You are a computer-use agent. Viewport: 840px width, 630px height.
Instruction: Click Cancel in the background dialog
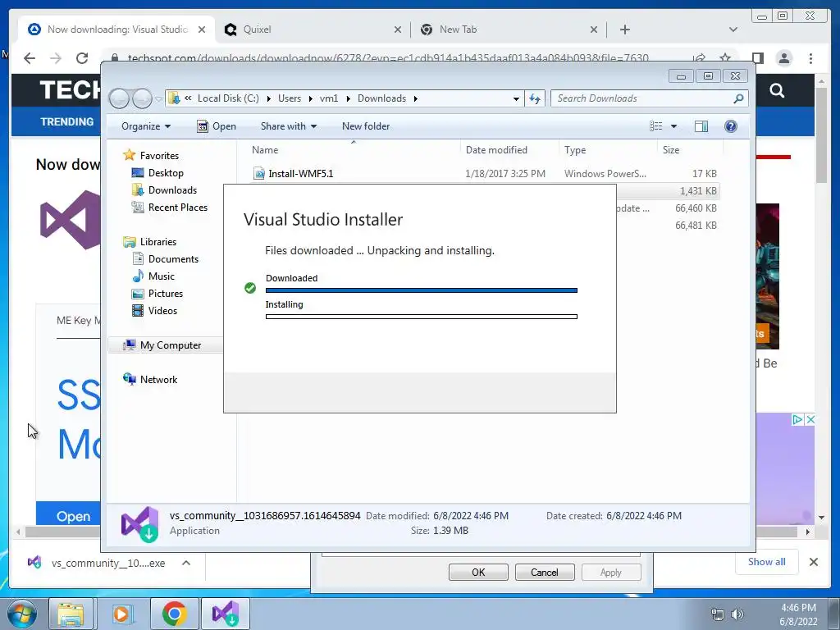(x=545, y=572)
